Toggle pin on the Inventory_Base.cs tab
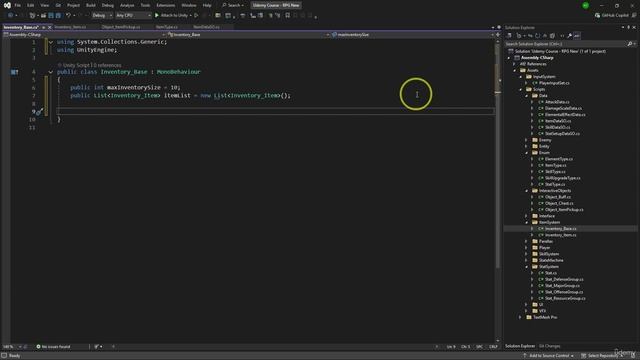The width and height of the screenshot is (640, 360). pos(44,27)
